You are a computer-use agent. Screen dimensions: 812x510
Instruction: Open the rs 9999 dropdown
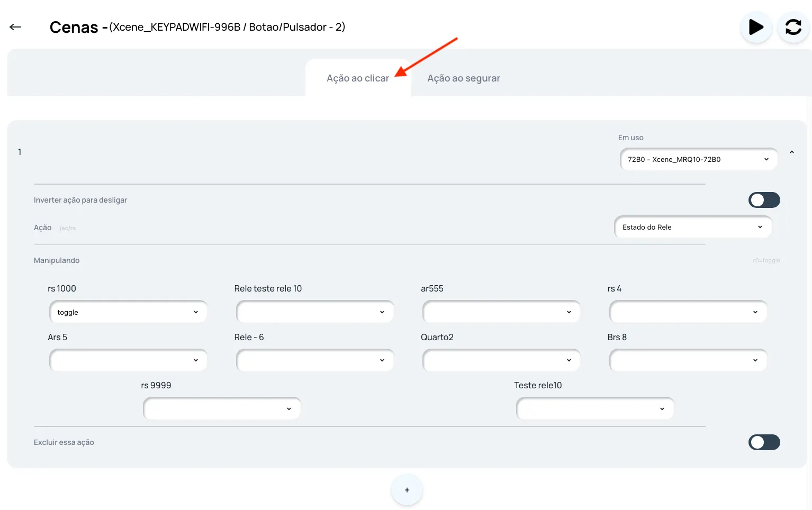tap(222, 408)
